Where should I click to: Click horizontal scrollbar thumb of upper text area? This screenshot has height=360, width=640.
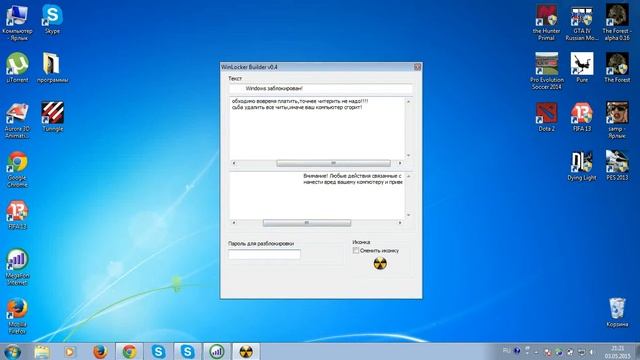(x=333, y=163)
